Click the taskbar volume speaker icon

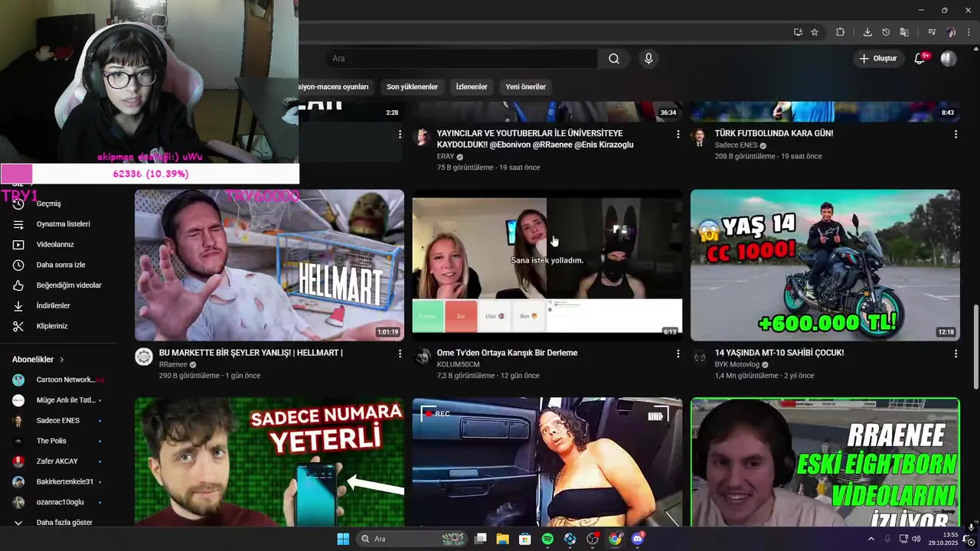916,539
